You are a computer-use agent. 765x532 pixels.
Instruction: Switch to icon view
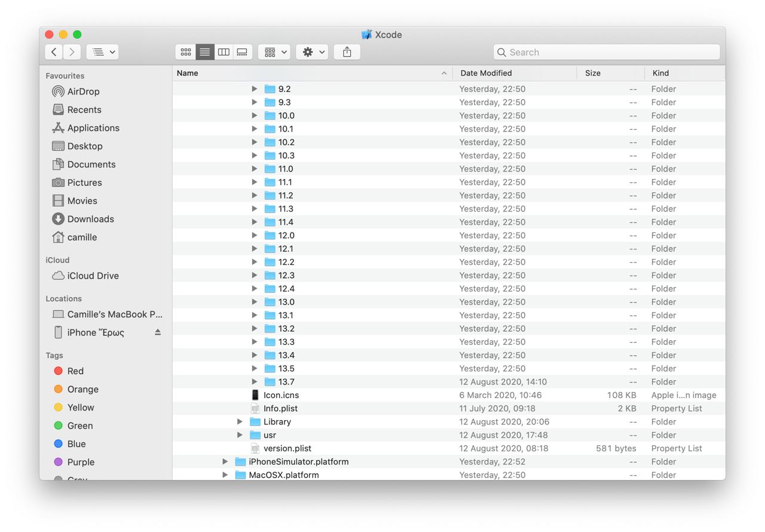click(x=186, y=52)
